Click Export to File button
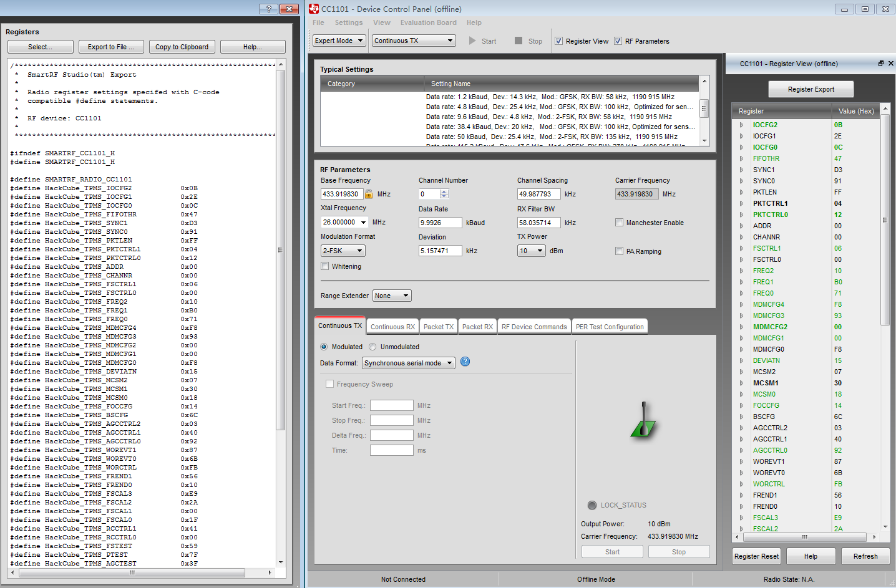 [110, 47]
